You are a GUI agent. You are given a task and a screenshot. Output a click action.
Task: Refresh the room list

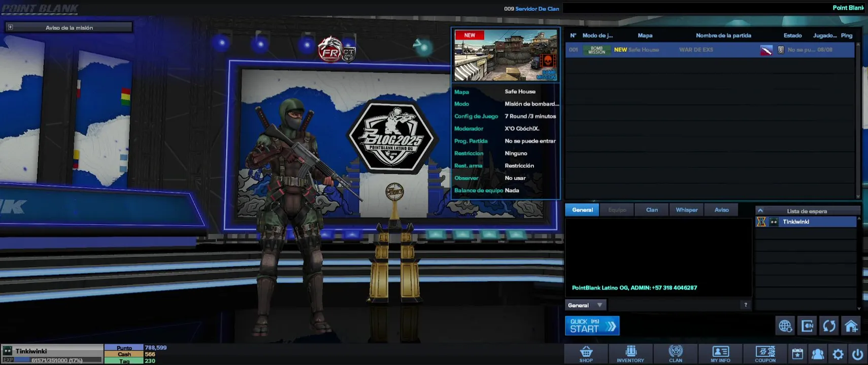pyautogui.click(x=829, y=326)
